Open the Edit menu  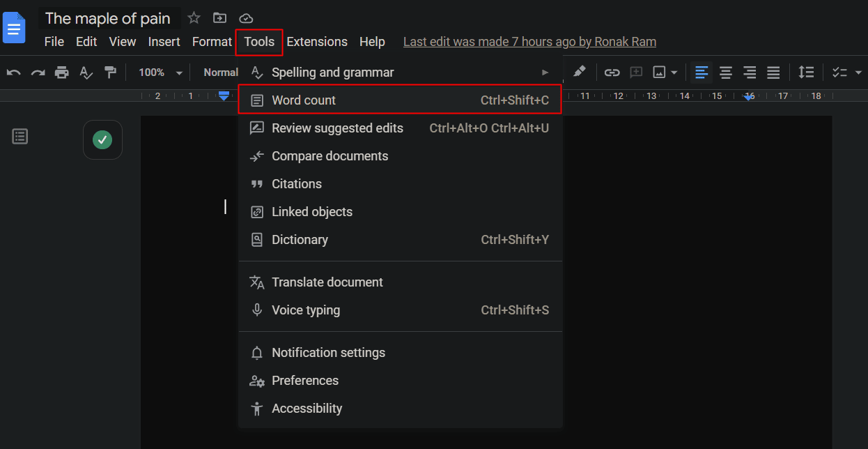86,42
